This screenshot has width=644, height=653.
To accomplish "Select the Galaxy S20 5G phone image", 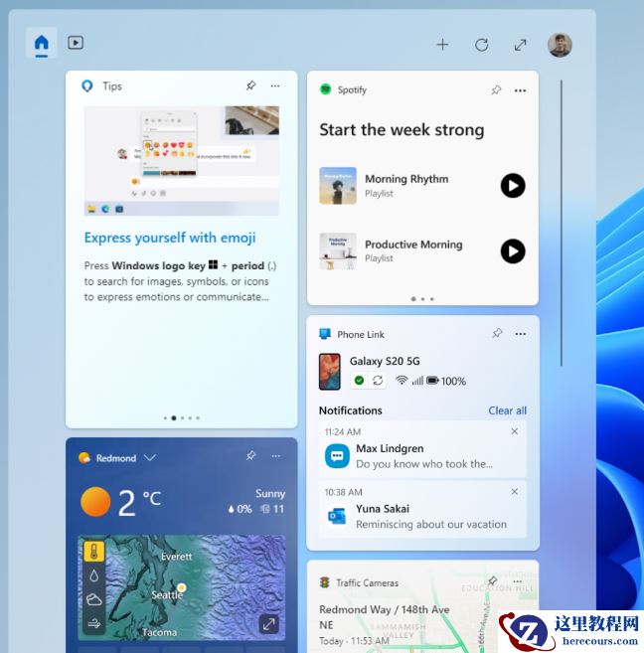I will [330, 372].
